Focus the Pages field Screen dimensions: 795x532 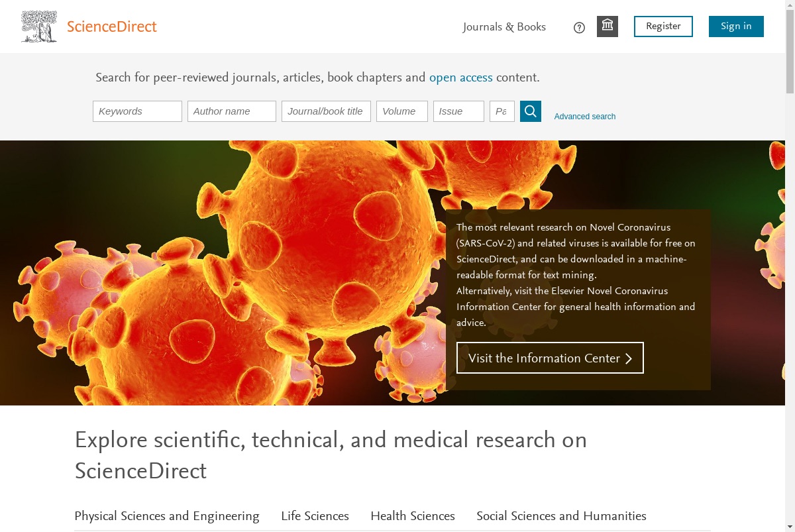click(x=502, y=111)
